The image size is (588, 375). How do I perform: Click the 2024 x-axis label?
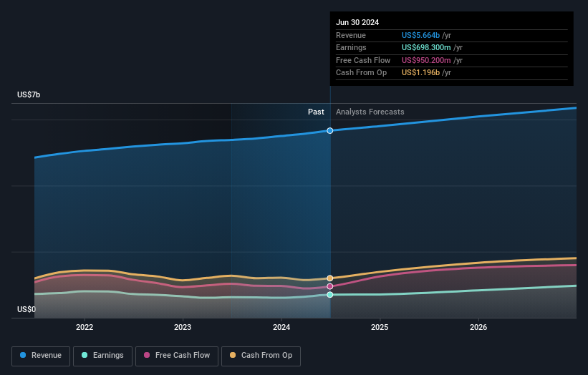(x=281, y=327)
